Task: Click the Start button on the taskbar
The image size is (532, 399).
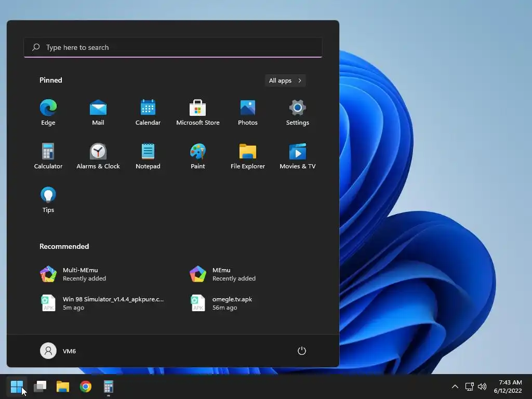Action: click(x=17, y=387)
